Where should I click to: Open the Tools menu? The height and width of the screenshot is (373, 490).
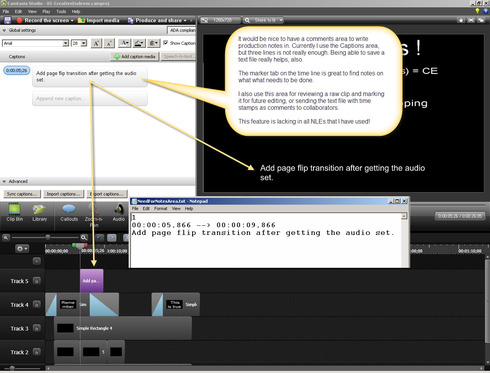point(61,11)
